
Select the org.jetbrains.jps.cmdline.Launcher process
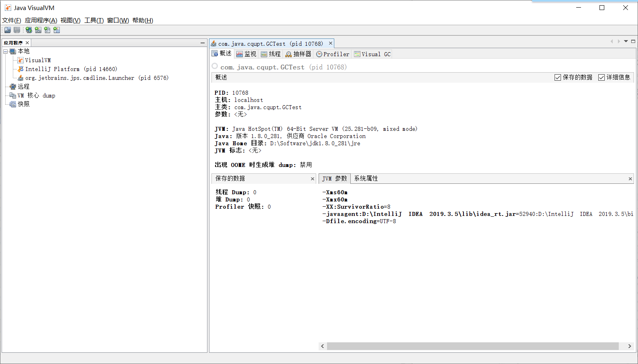coord(97,78)
